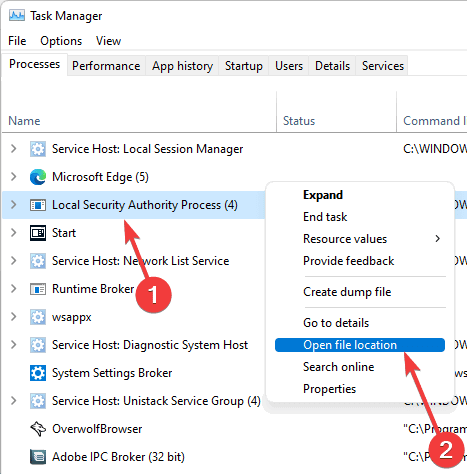The image size is (467, 474).
Task: Click the OverwolfBrowser wolf icon
Action: (x=38, y=429)
